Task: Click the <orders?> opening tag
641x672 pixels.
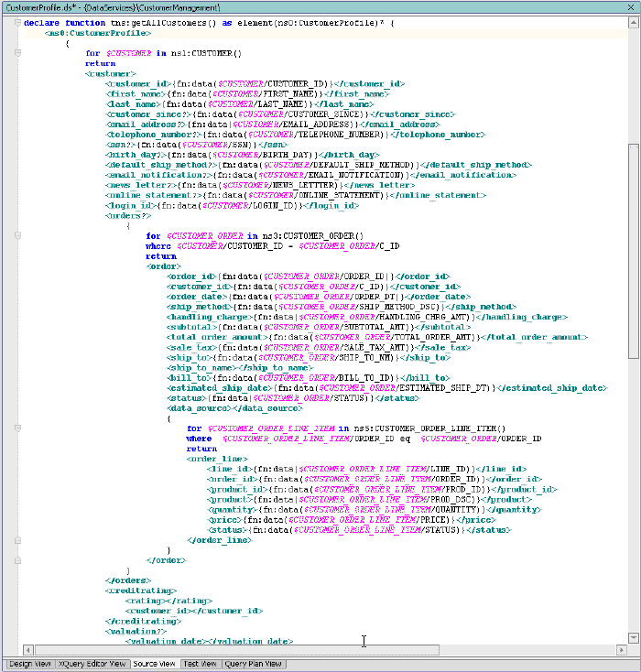Action: point(128,215)
